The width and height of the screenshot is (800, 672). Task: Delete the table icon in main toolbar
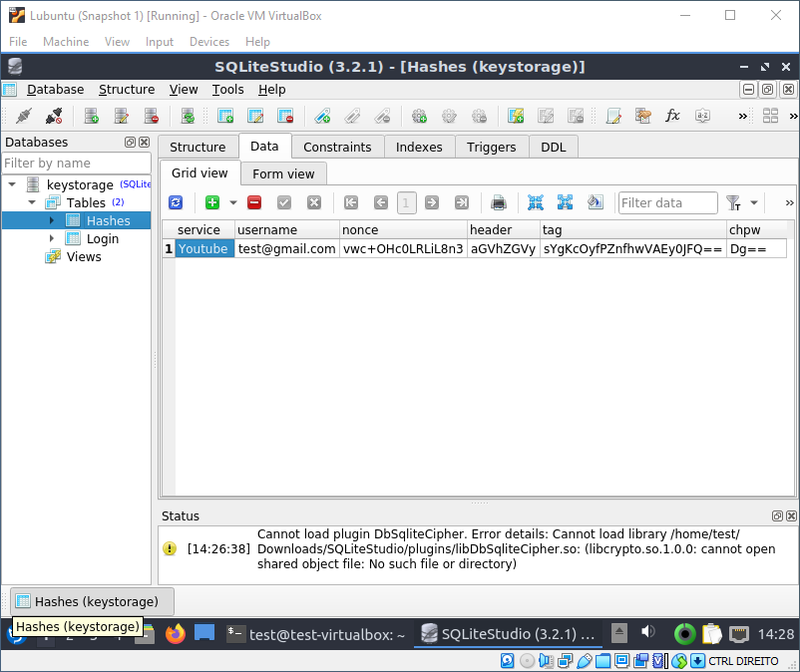(285, 116)
